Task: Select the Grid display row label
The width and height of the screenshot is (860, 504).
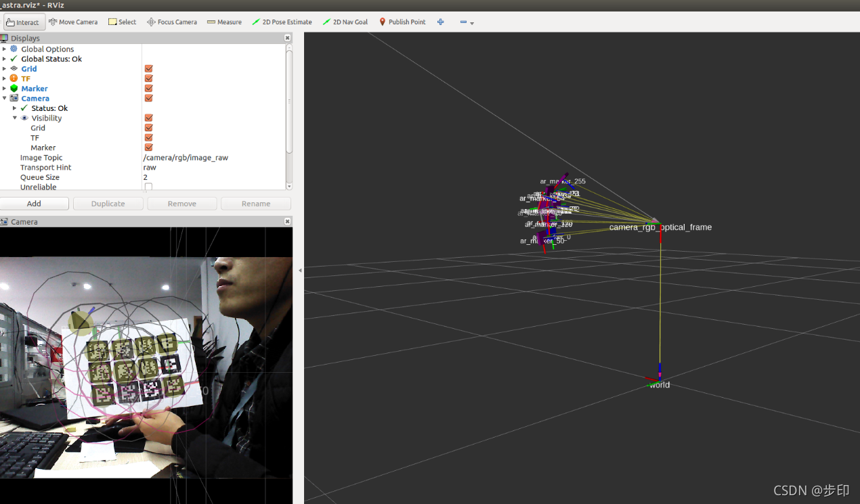Action: pos(29,68)
